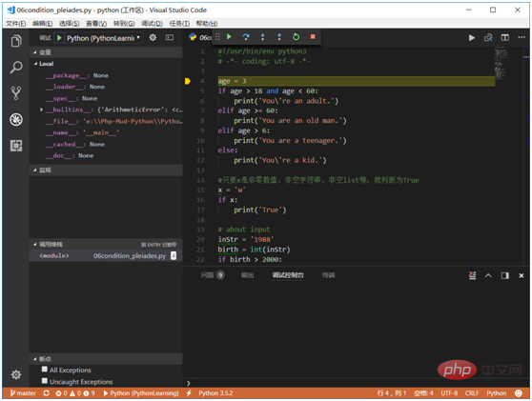The image size is (532, 401).
Task: Click the red Stop debugging icon
Action: [313, 36]
